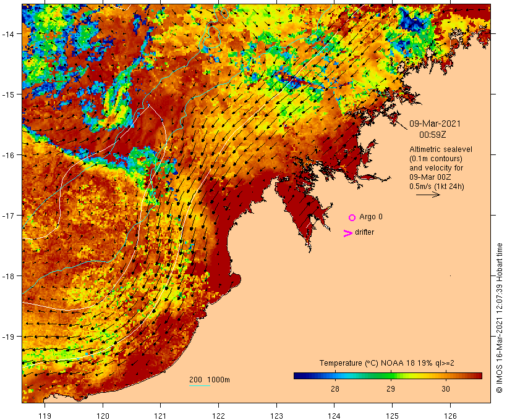Click the 'Argo 0' legend label
The image size is (507, 420).
click(x=371, y=217)
